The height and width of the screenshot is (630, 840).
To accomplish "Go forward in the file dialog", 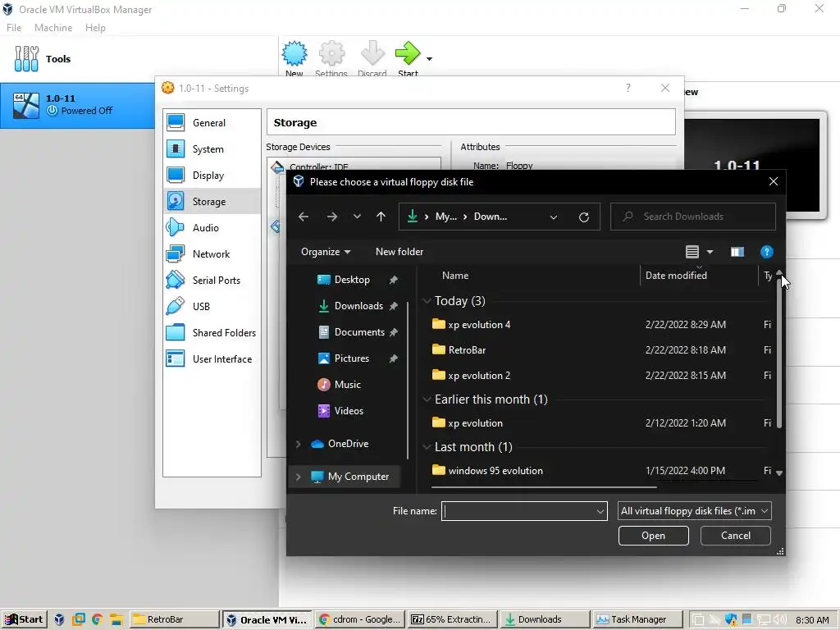I will coord(332,217).
